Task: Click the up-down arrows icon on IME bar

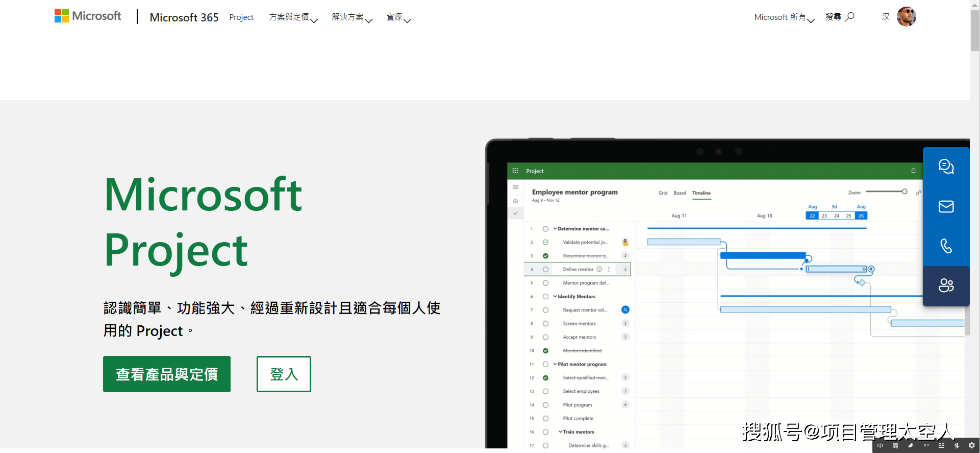Action: tap(957, 446)
